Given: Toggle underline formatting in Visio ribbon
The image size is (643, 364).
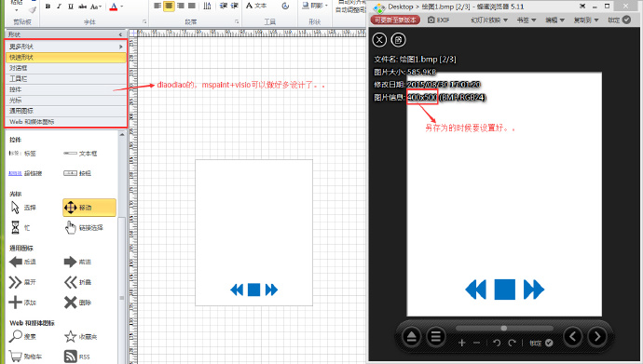Looking at the screenshot, I should pyautogui.click(x=71, y=7).
